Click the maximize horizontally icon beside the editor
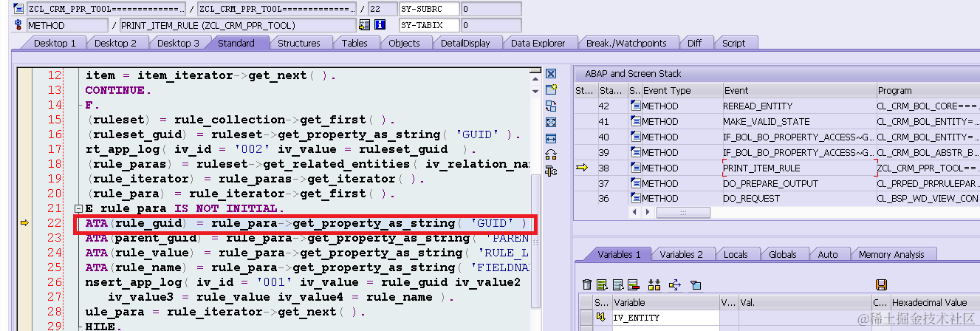 point(551,139)
